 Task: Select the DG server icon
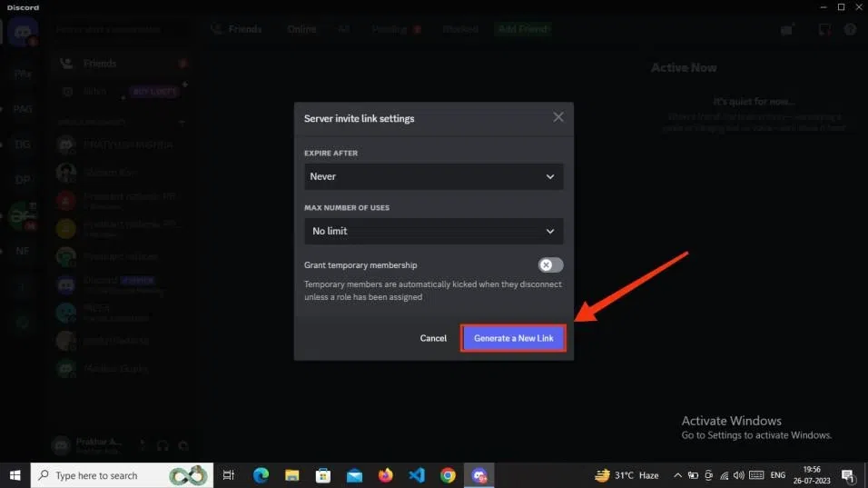pyautogui.click(x=23, y=144)
